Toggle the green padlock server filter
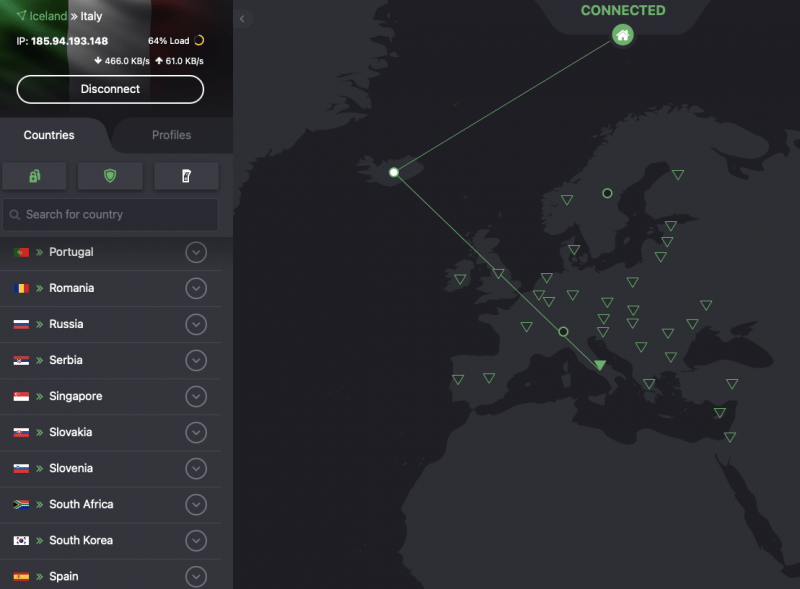This screenshot has height=589, width=800. 34,175
